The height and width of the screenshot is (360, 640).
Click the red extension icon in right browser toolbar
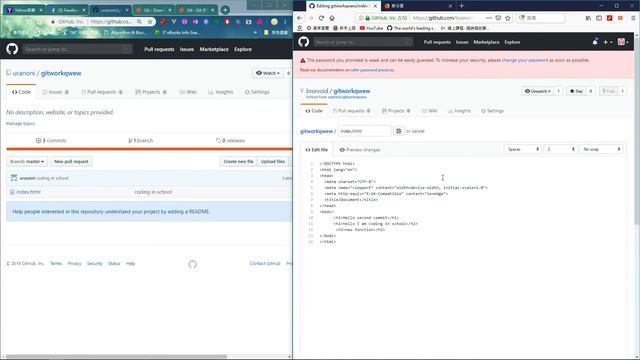609,18
